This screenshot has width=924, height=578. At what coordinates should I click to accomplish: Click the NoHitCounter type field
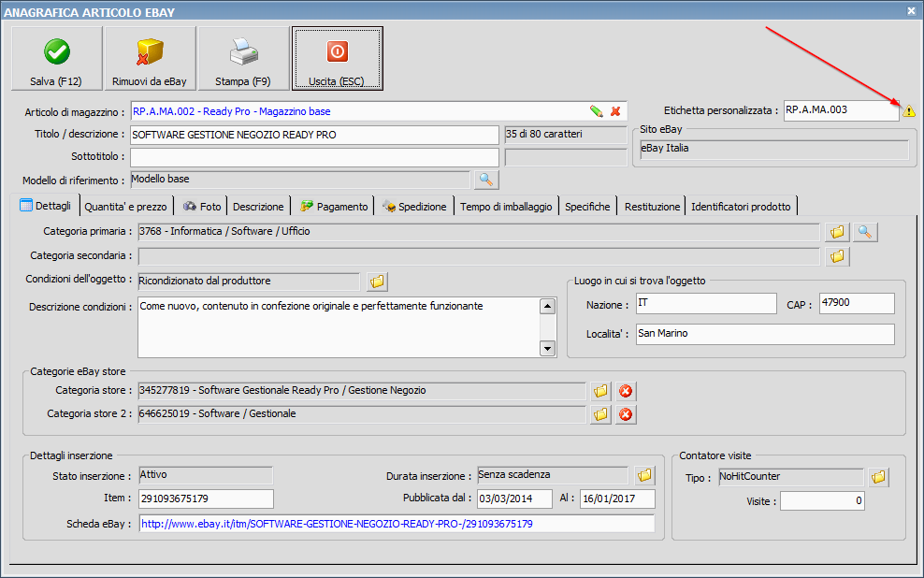(x=791, y=477)
